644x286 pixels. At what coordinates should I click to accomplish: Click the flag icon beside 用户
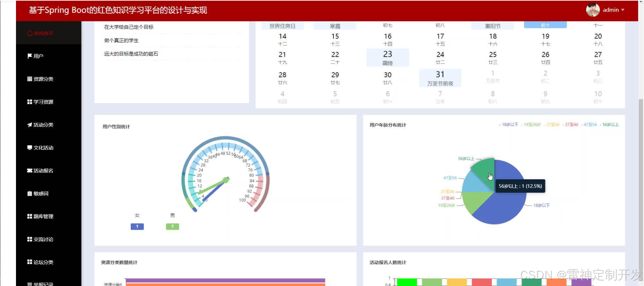click(30, 56)
